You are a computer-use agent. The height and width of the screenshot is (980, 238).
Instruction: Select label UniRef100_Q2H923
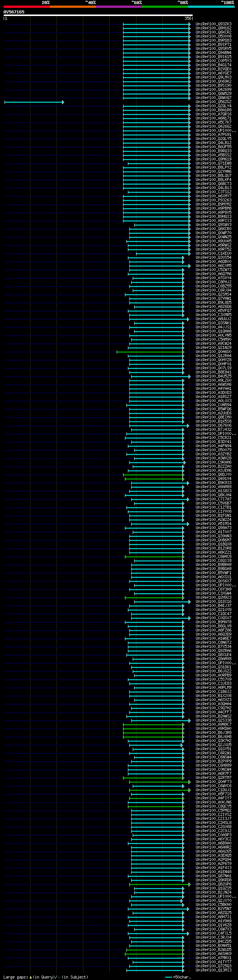(x=213, y=598)
